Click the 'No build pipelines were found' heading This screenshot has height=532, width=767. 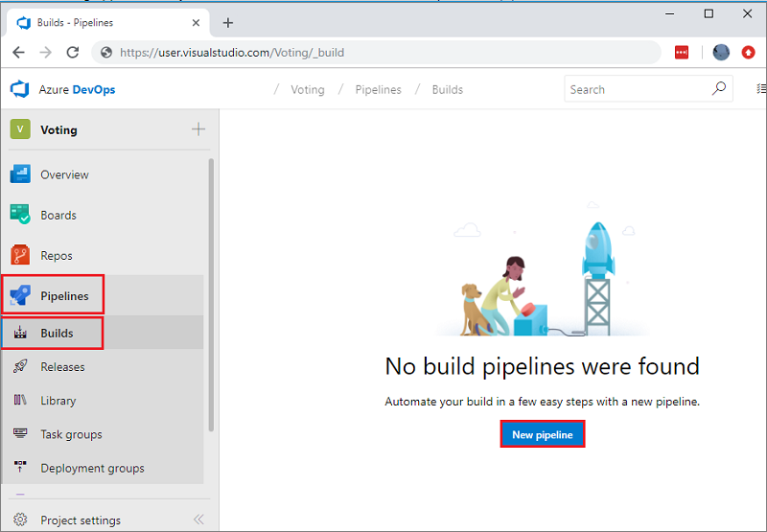(542, 366)
